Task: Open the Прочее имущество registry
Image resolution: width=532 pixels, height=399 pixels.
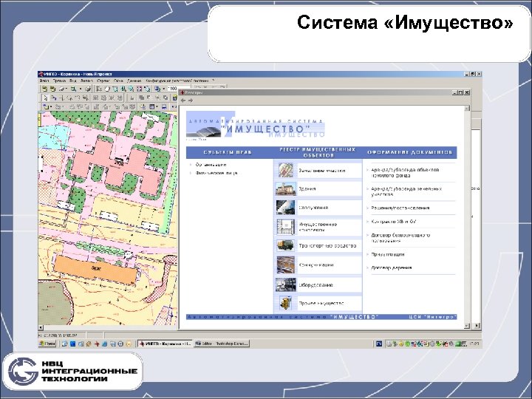Action: coord(321,304)
